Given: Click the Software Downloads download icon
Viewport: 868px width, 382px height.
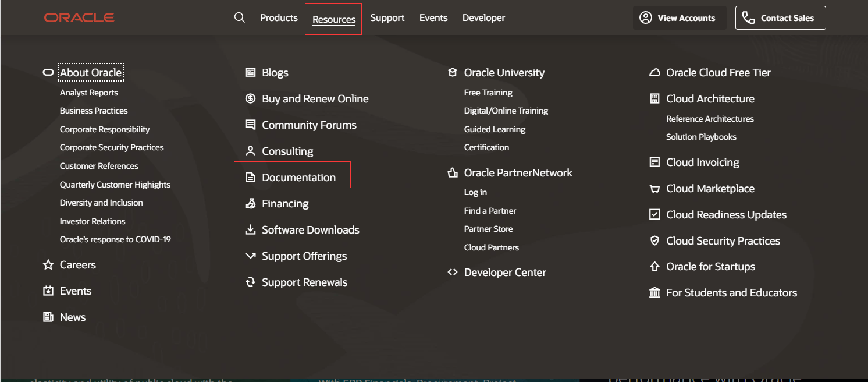Looking at the screenshot, I should pos(250,230).
